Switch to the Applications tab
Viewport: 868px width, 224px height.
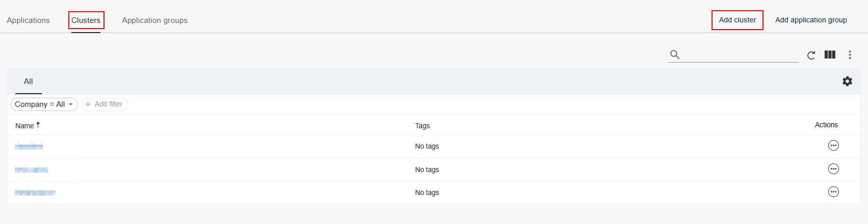[28, 20]
